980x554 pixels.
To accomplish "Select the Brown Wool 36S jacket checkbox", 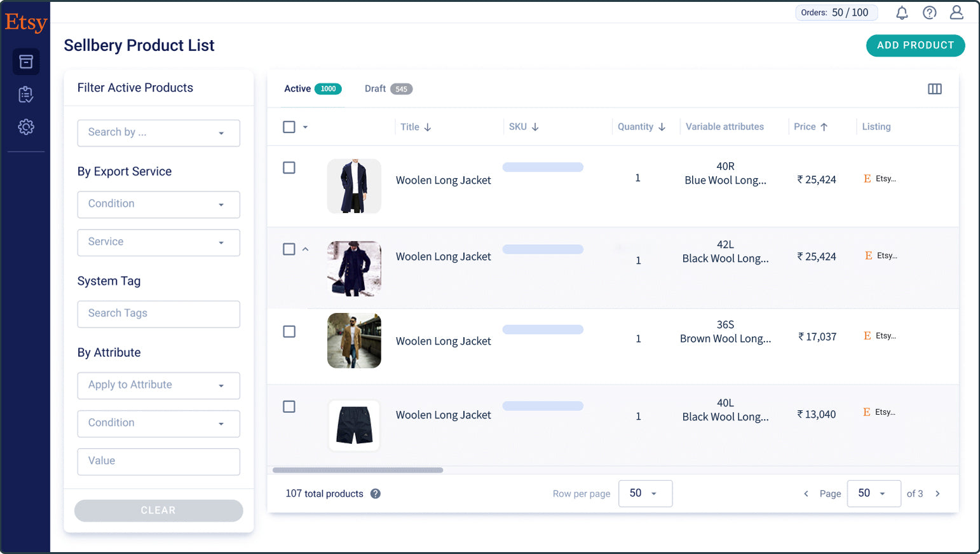I will pos(289,331).
